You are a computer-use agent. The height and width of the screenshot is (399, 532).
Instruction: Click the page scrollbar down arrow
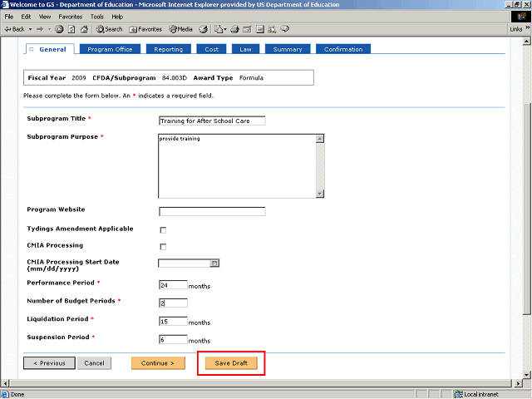click(526, 375)
